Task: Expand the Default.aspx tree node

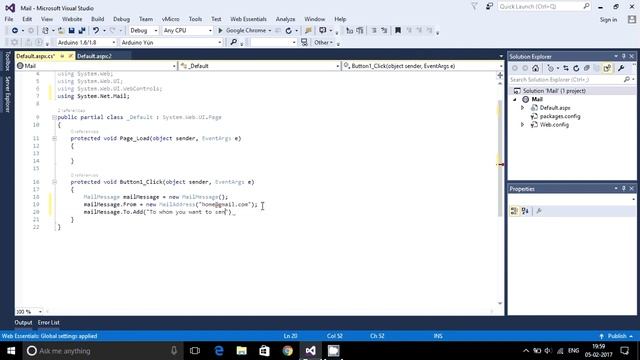Action: click(522, 108)
